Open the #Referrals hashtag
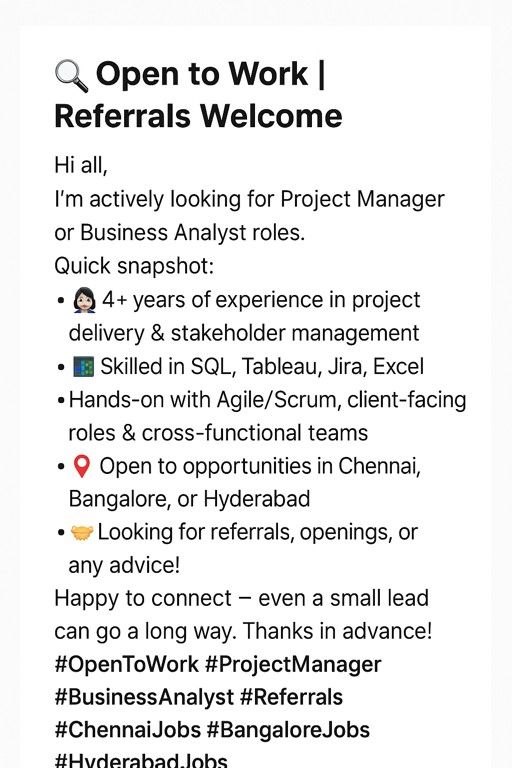Image resolution: width=512 pixels, height=768 pixels. point(291,697)
